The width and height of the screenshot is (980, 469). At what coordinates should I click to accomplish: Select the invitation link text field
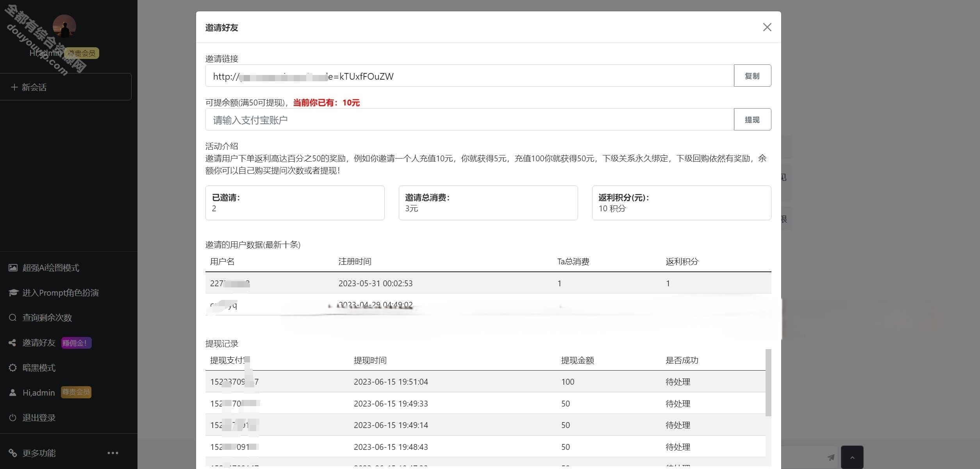click(469, 76)
